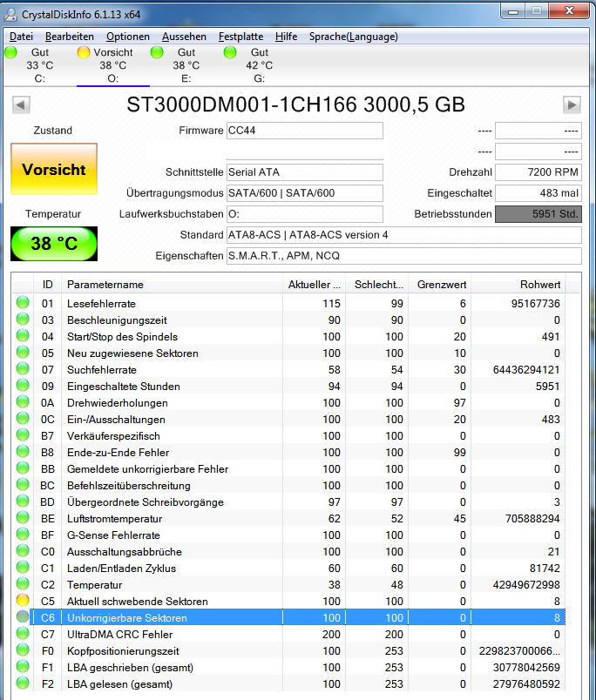This screenshot has width=596, height=700.
Task: Click status orb of Luftstromtemperatur row
Action: 23,517
